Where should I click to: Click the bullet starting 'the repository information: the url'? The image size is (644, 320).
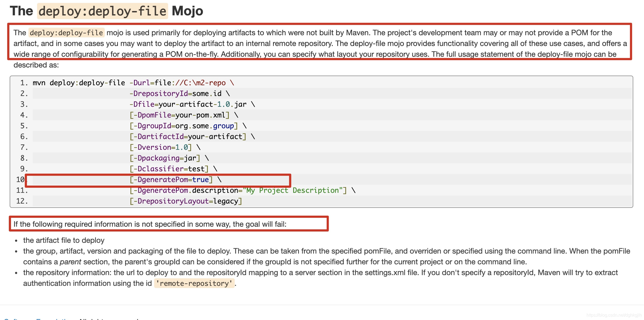320,278
